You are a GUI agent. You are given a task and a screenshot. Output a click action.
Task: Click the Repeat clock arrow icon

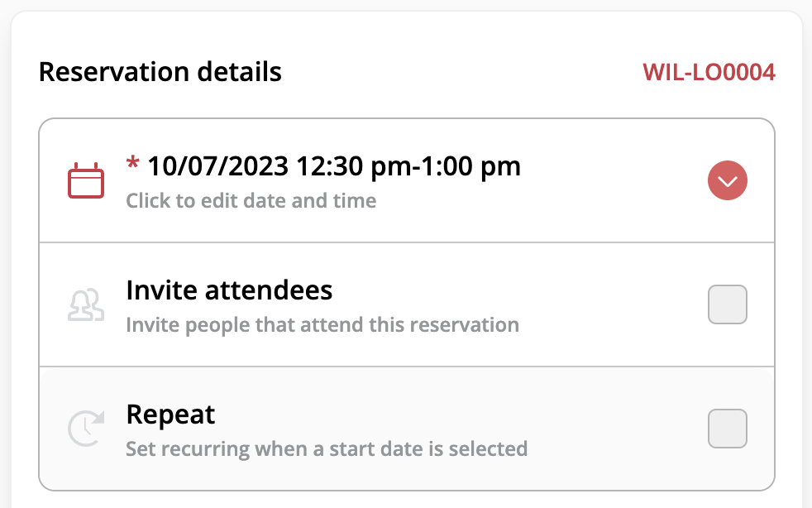[86, 429]
